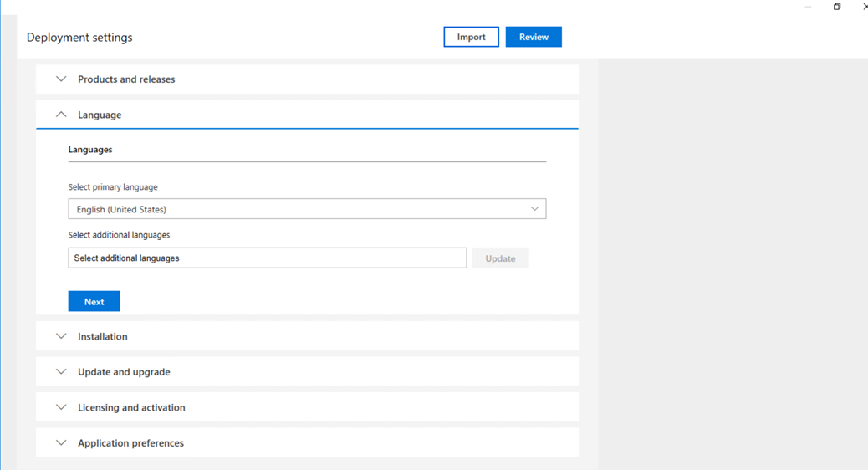Click the Select additional languages field

click(268, 258)
